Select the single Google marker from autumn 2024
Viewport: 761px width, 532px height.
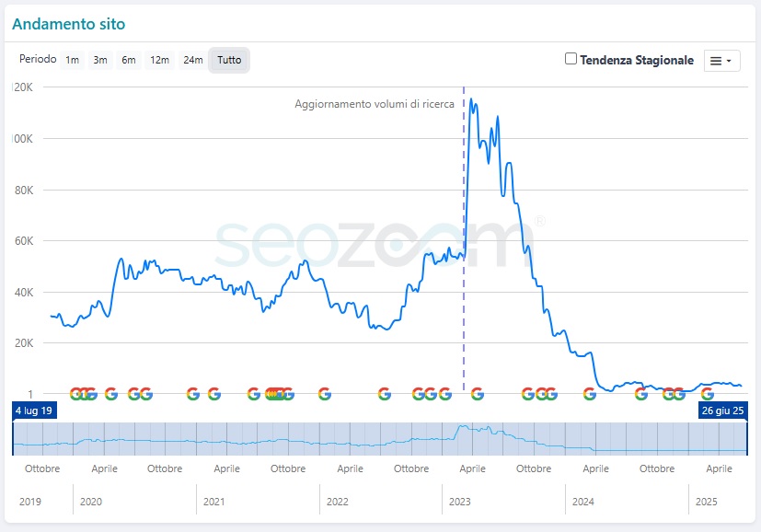click(641, 394)
